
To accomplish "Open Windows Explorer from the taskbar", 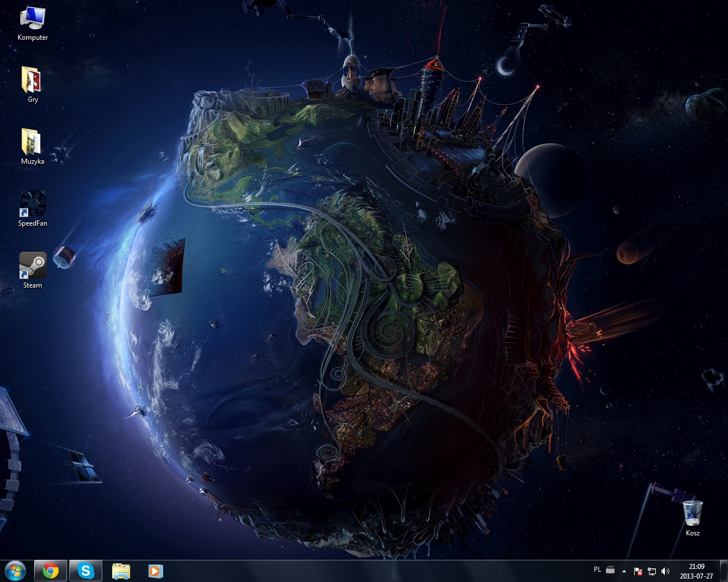I will pyautogui.click(x=121, y=571).
